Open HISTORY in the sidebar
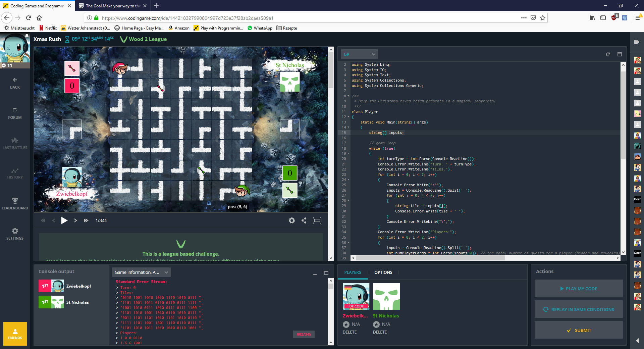Viewport: 644px width, 349px height. point(15,173)
